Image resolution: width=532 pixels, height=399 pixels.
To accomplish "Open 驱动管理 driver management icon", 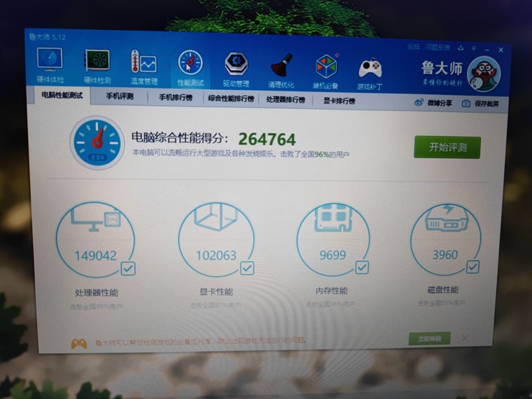I will (x=236, y=69).
